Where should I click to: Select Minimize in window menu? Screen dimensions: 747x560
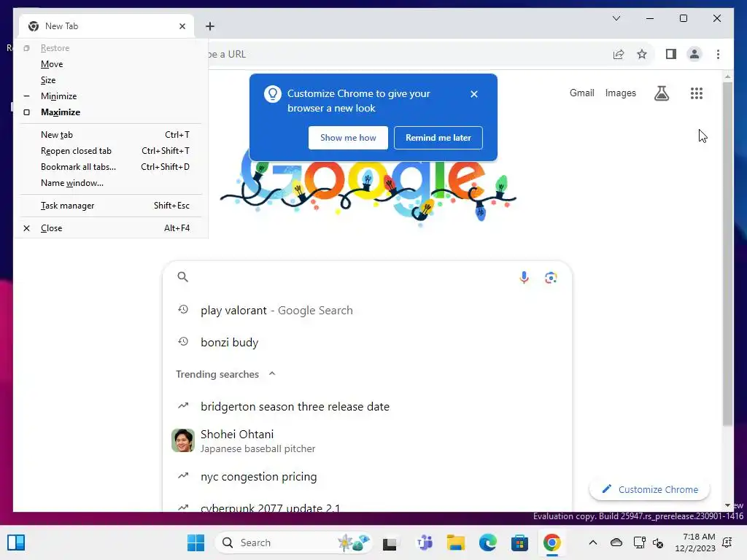pyautogui.click(x=111, y=96)
